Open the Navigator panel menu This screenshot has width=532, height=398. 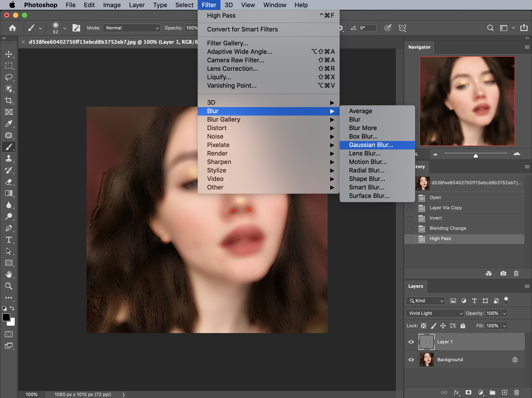[x=527, y=47]
